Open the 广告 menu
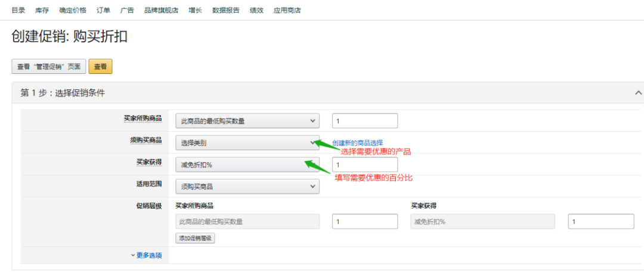644x276 pixels. [x=127, y=10]
